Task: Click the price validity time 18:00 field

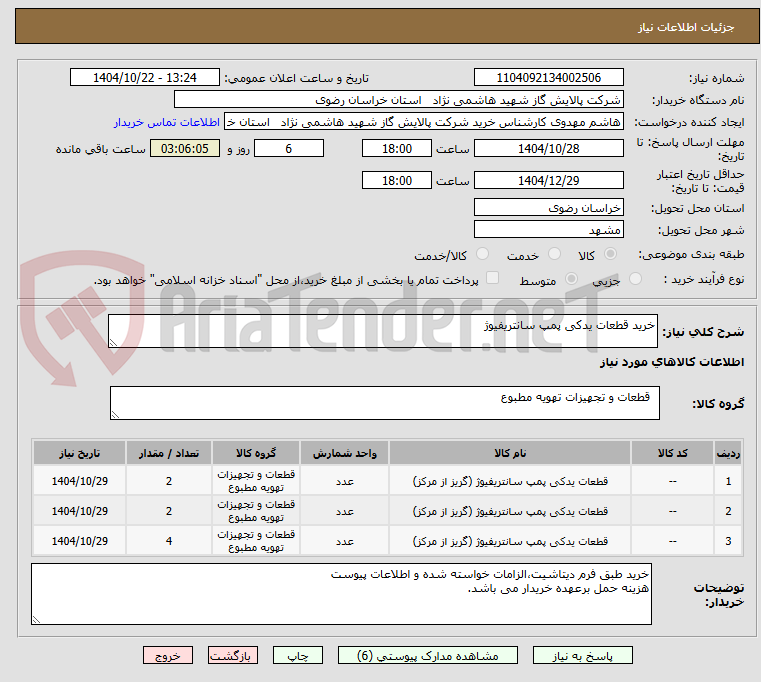Action: click(x=397, y=181)
